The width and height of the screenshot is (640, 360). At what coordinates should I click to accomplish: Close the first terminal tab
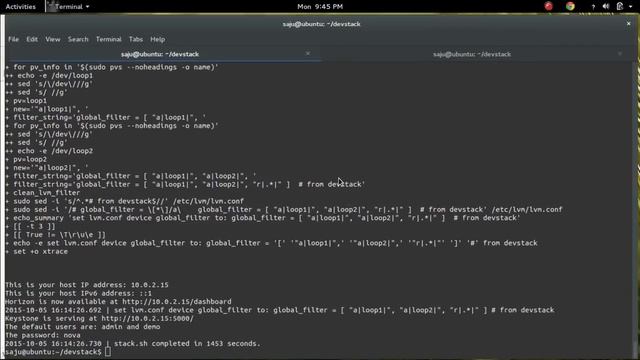(308, 53)
